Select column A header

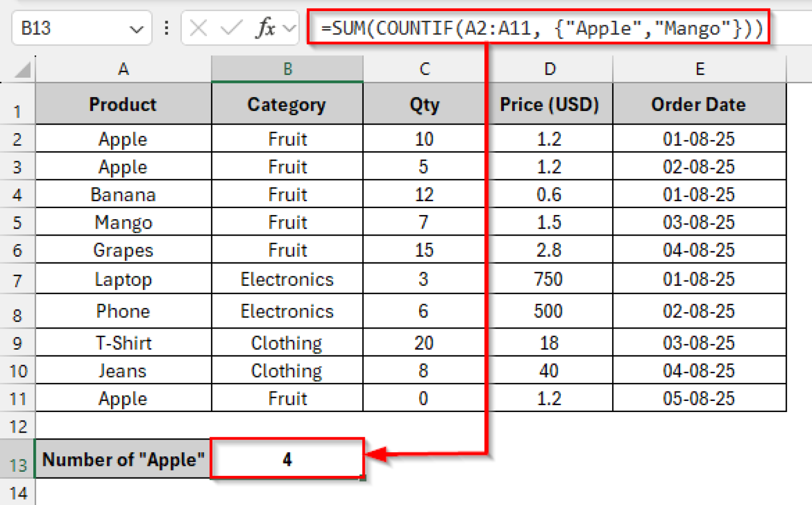pyautogui.click(x=123, y=69)
